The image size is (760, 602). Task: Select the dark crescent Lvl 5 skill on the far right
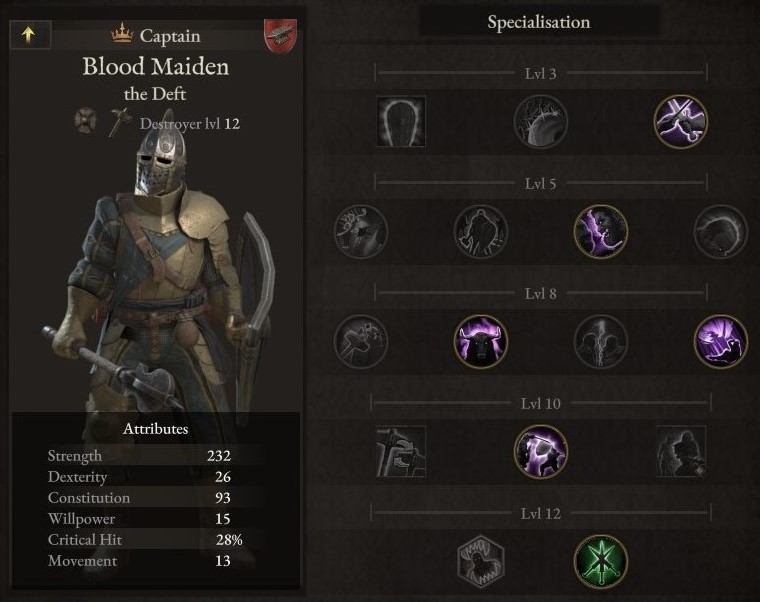click(x=721, y=231)
